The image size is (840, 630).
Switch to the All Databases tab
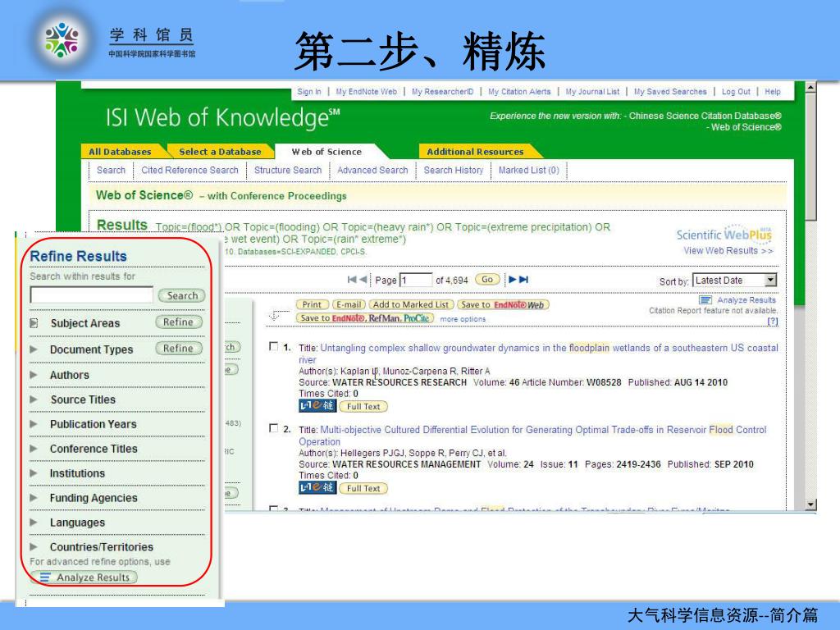coord(120,152)
